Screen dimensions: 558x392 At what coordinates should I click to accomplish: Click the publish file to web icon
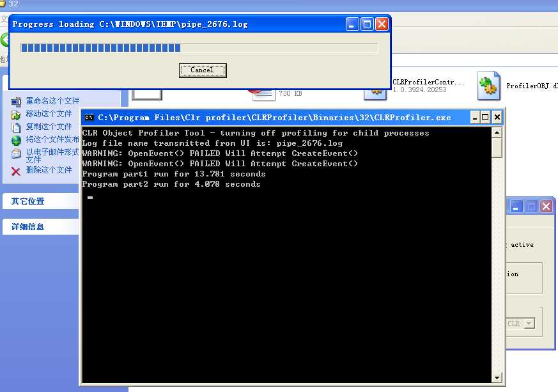pos(16,141)
